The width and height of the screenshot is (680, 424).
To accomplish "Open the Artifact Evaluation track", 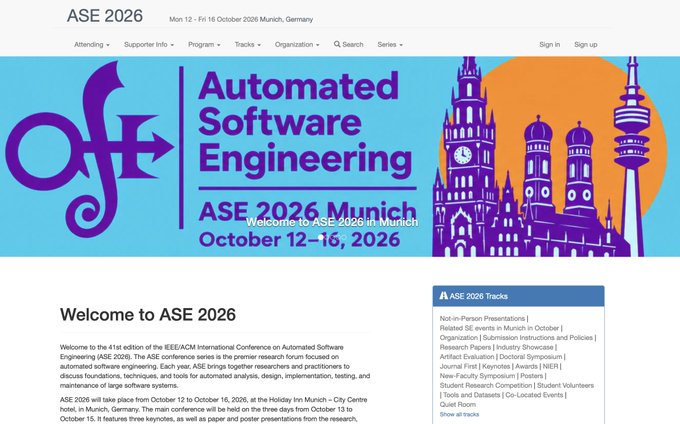I will 467,356.
